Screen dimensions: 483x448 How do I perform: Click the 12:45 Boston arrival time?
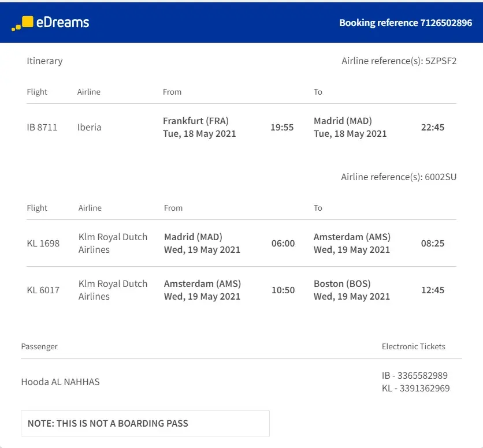[433, 290]
